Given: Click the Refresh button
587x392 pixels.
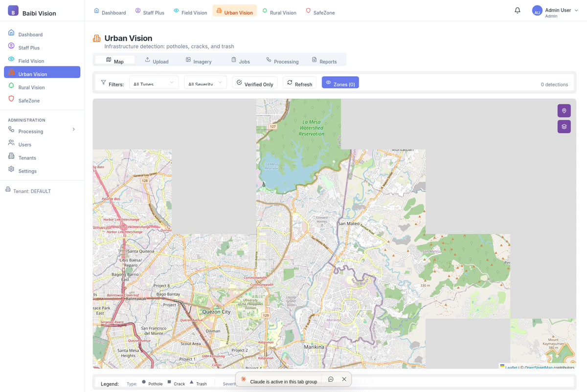Looking at the screenshot, I should 299,84.
